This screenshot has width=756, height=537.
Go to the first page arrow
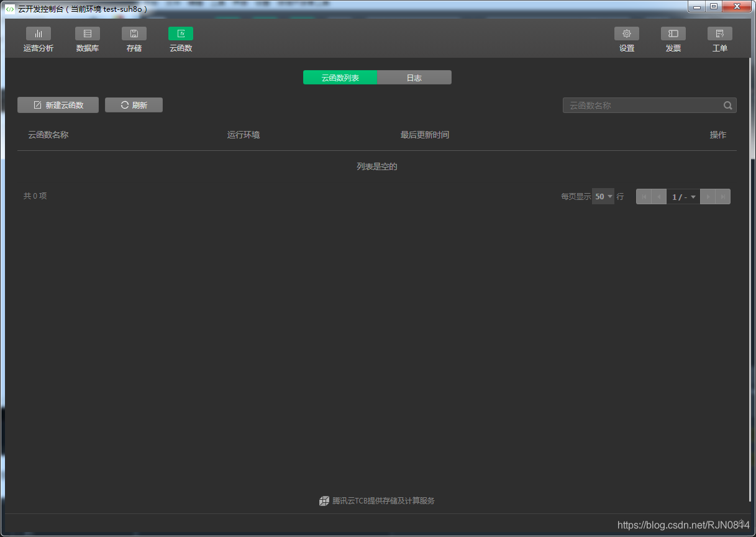[644, 197]
